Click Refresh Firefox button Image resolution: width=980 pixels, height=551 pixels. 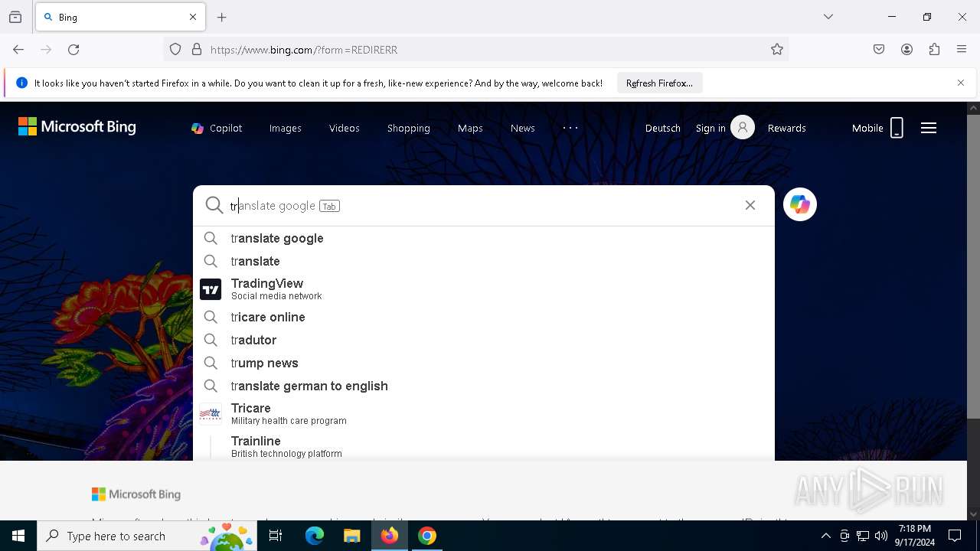659,83
